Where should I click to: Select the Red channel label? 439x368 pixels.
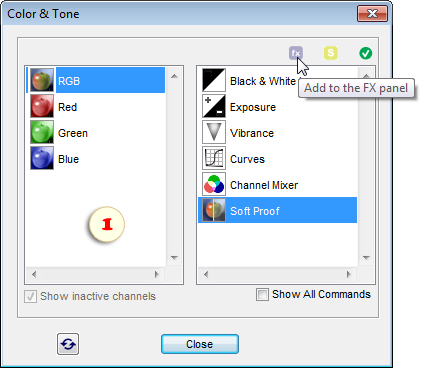(x=68, y=107)
